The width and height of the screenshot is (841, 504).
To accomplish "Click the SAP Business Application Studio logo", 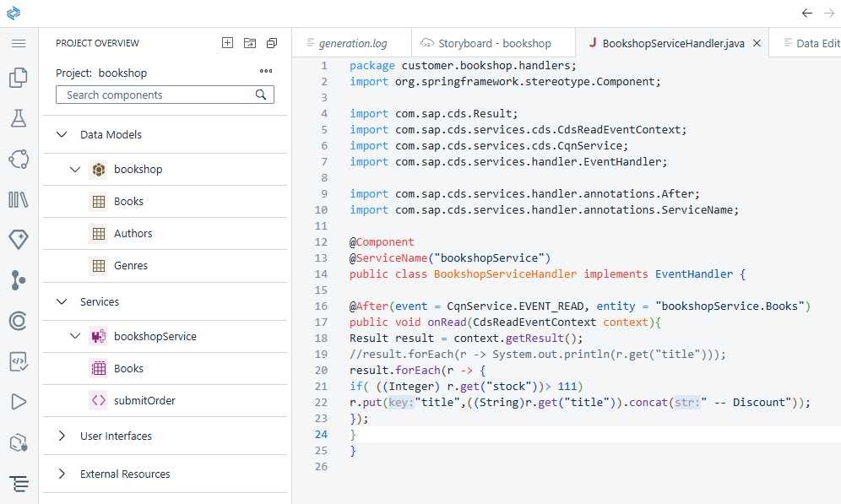I will point(14,13).
